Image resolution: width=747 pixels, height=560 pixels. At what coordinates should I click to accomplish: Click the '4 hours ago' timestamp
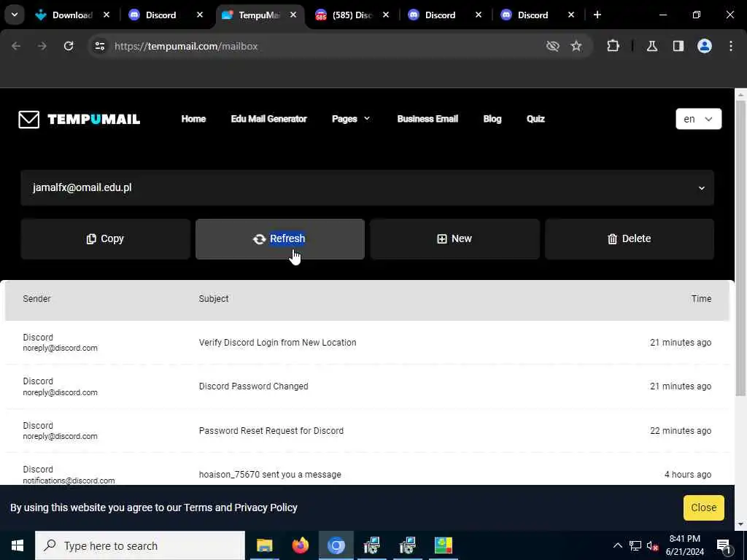[x=688, y=474]
